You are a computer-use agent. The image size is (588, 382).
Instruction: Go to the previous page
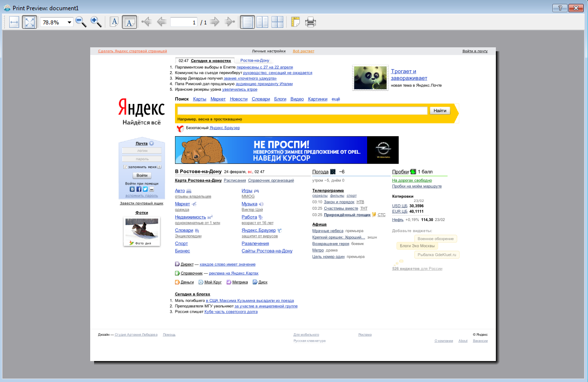coord(161,22)
